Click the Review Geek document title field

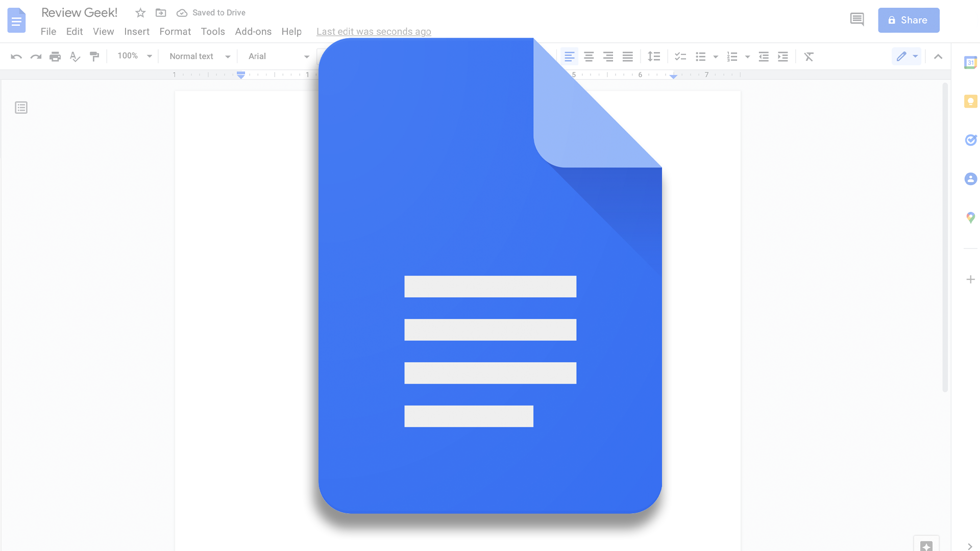click(80, 12)
